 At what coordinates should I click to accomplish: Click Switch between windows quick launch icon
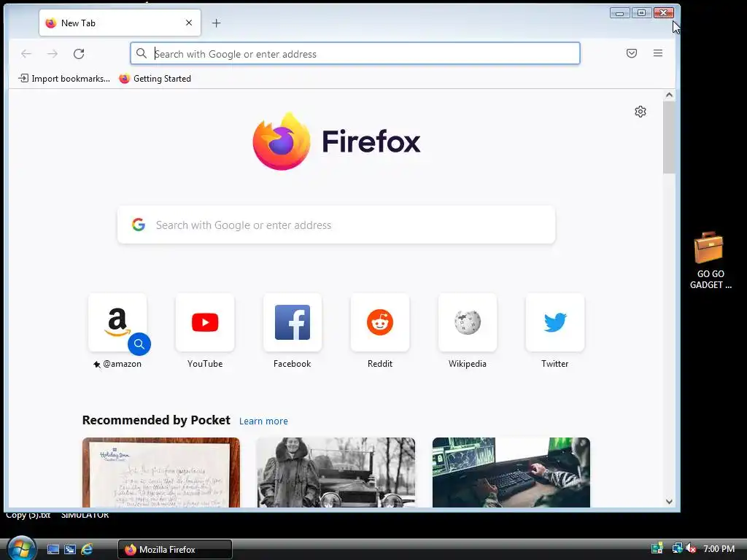(70, 550)
